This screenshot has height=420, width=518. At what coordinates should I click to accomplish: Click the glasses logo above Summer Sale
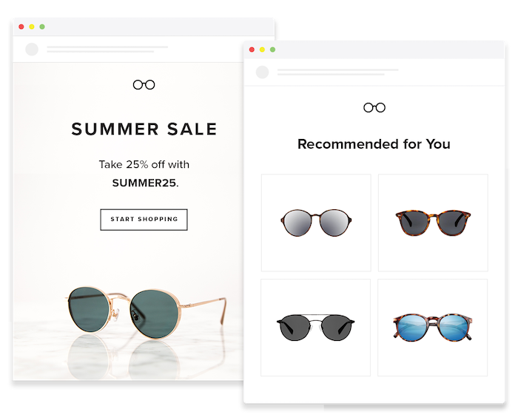pyautogui.click(x=144, y=85)
